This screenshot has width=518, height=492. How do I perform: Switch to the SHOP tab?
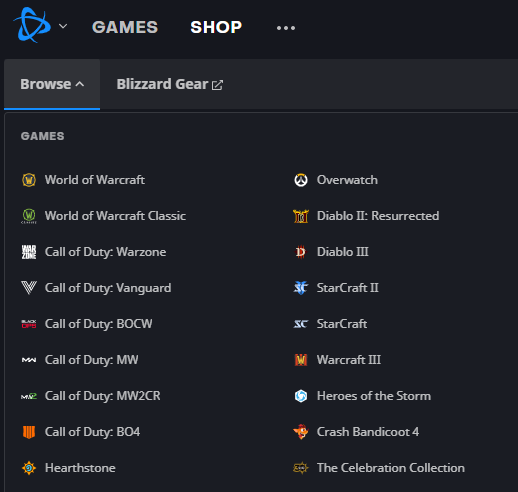tap(216, 27)
